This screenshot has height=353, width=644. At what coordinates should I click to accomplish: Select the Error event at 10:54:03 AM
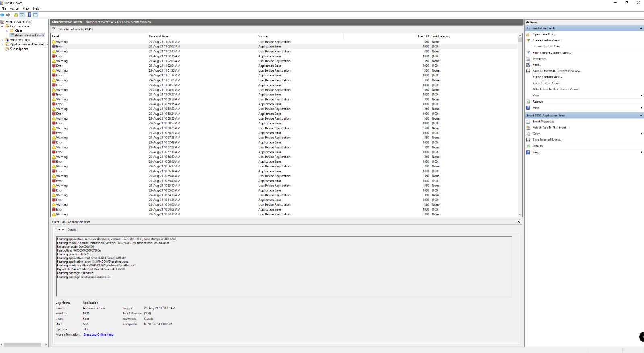click(284, 209)
